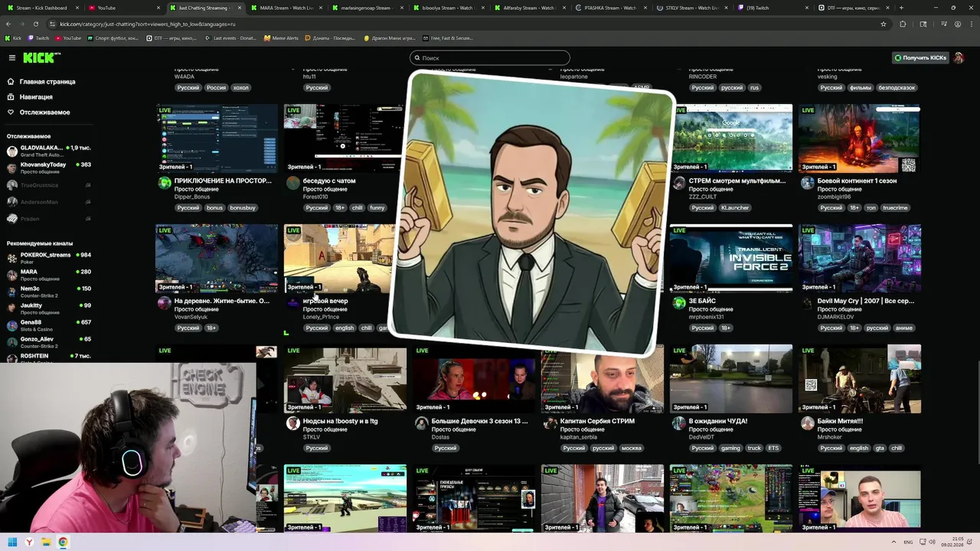The width and height of the screenshot is (980, 551).
Task: Click the KICK logo
Action: pyautogui.click(x=41, y=57)
